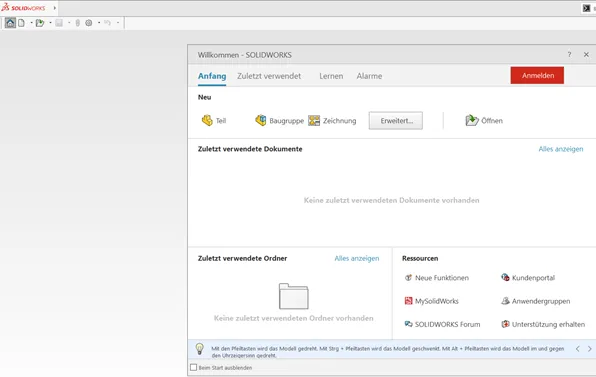Open the dropdown arrow beside Options gear
596x377 pixels.
(99, 23)
